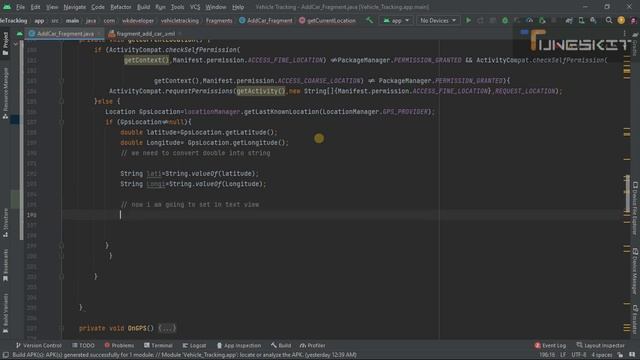
Task: Collapse the if GpsLocation null block fold
Action: (61, 122)
